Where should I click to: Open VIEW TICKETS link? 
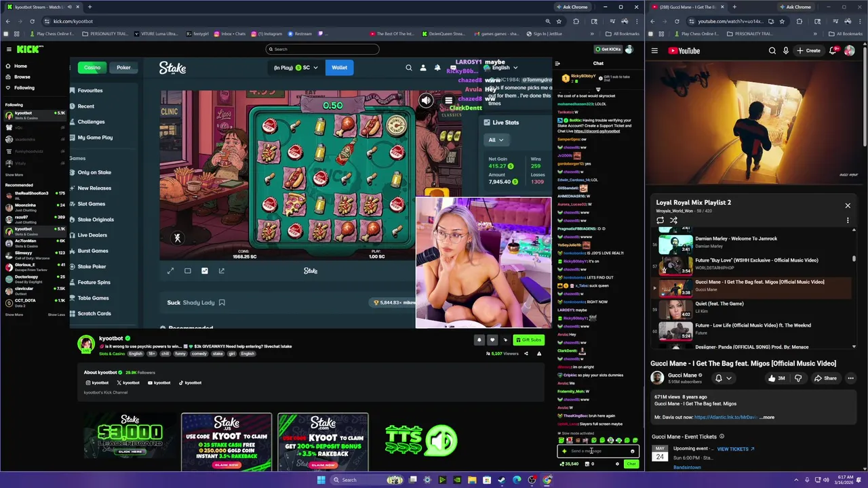click(x=735, y=449)
